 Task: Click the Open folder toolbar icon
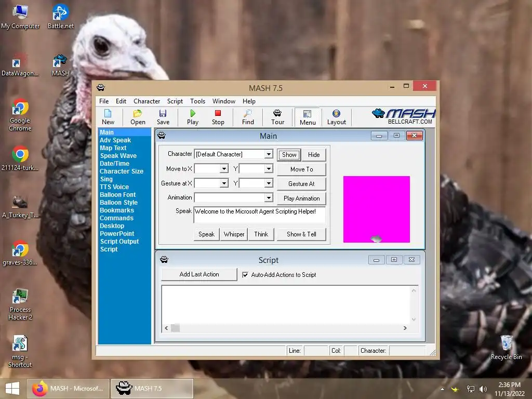coord(138,117)
